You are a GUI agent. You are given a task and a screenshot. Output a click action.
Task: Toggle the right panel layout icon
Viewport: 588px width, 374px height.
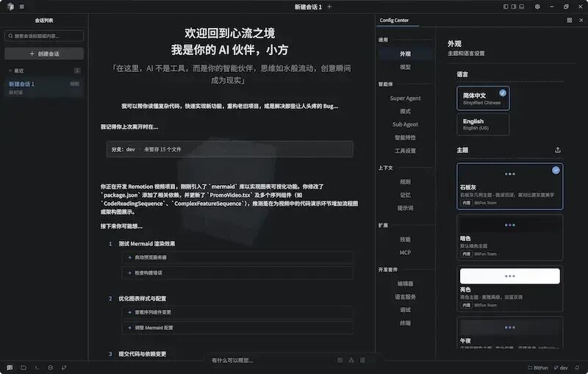[x=514, y=7]
